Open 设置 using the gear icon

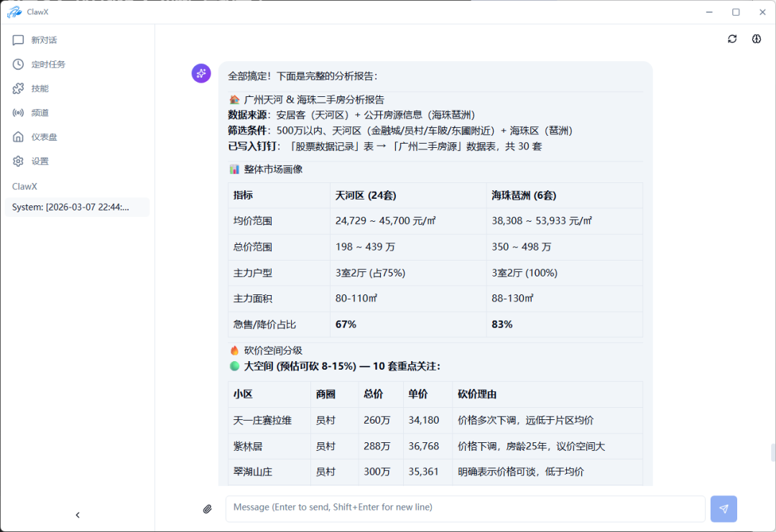click(18, 161)
